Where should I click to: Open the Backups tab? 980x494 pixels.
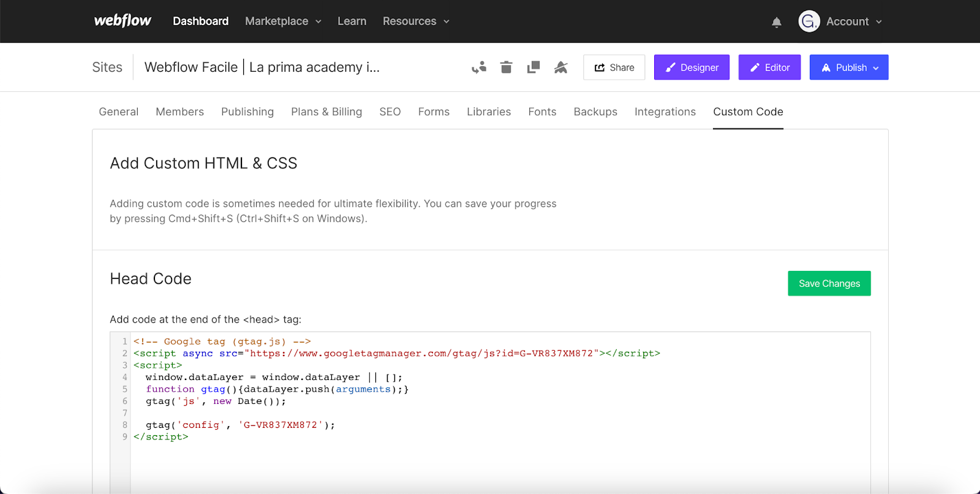[x=595, y=112]
